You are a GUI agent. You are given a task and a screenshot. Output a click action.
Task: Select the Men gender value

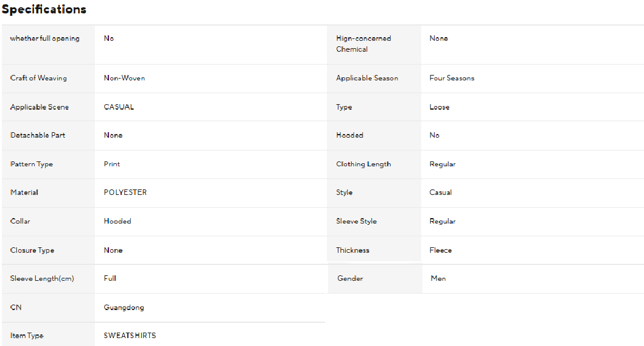pyautogui.click(x=438, y=278)
